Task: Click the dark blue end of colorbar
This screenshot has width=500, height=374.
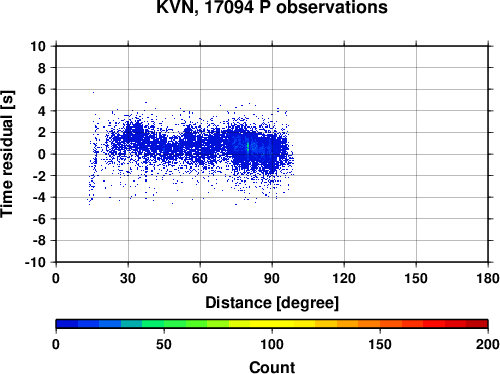Action: point(67,324)
